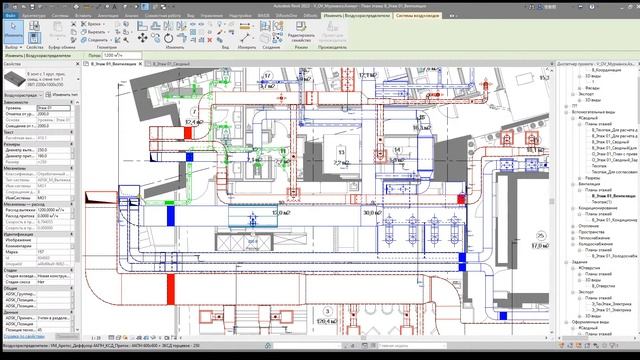Screen dimensions: 640x360
Task: Open the Вид ribbon tab
Action: click(x=191, y=16)
